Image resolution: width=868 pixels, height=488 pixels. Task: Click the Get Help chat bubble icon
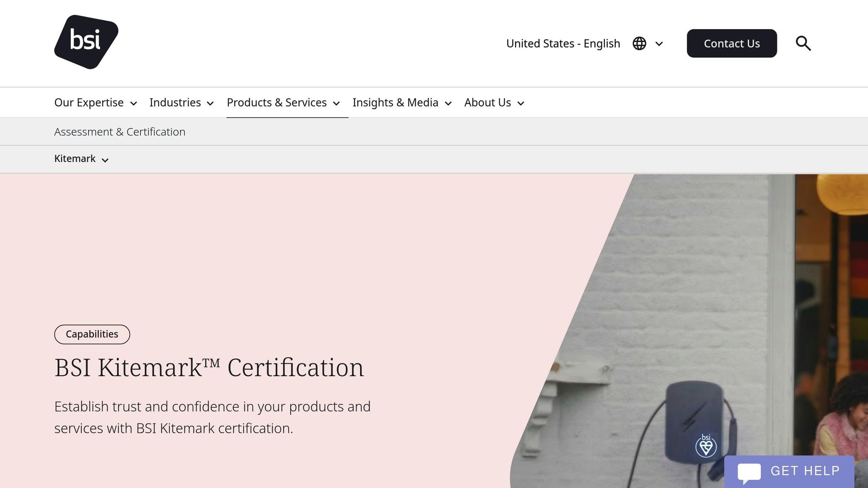749,473
